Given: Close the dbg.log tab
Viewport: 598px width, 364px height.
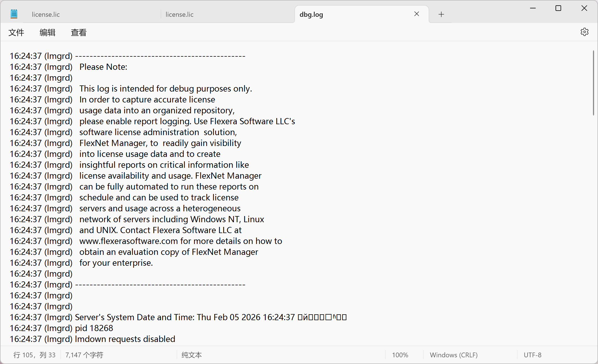Looking at the screenshot, I should coord(416,14).
